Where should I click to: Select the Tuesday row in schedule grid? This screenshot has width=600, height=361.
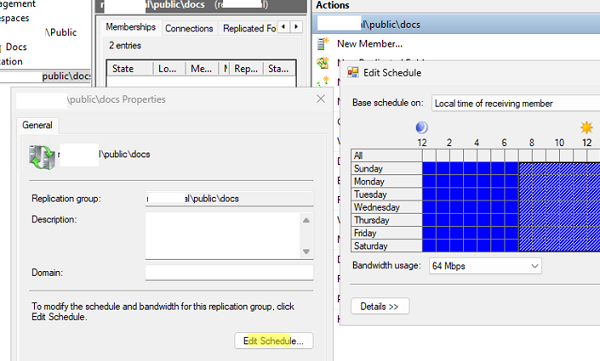pyautogui.click(x=386, y=194)
